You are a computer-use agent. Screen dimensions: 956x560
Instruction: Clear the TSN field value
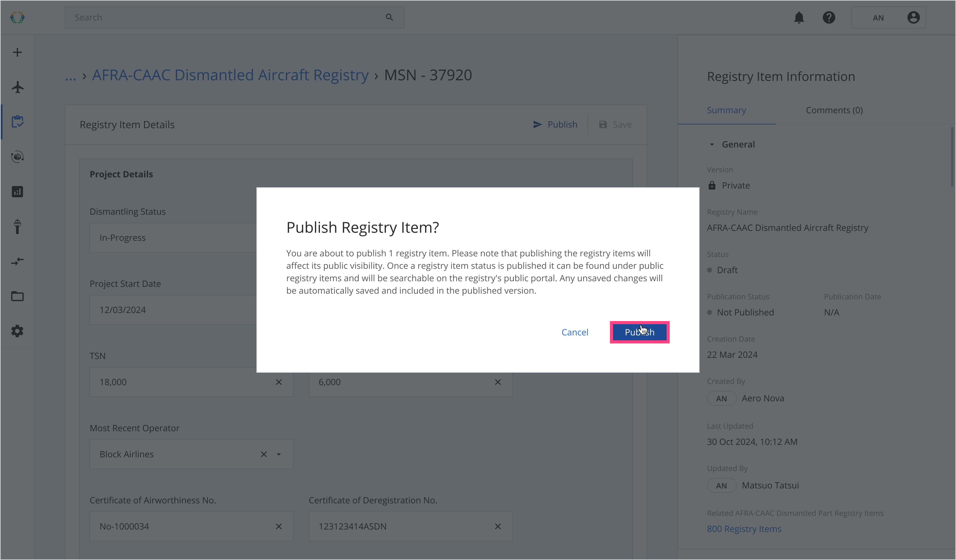[x=279, y=382]
